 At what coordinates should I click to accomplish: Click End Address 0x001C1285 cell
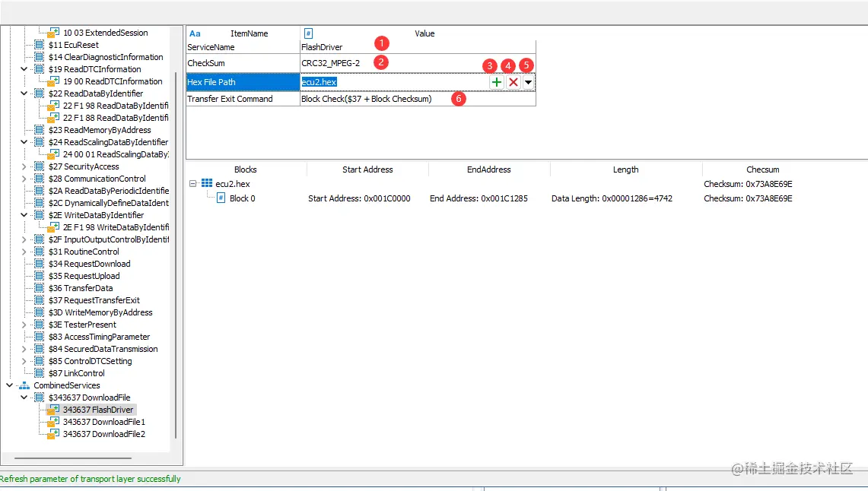(479, 198)
